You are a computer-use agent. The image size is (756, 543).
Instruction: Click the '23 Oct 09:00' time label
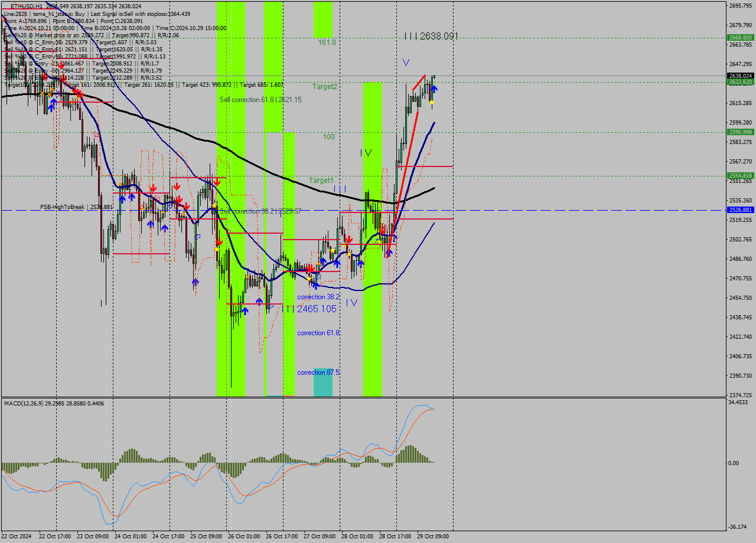[x=93, y=537]
